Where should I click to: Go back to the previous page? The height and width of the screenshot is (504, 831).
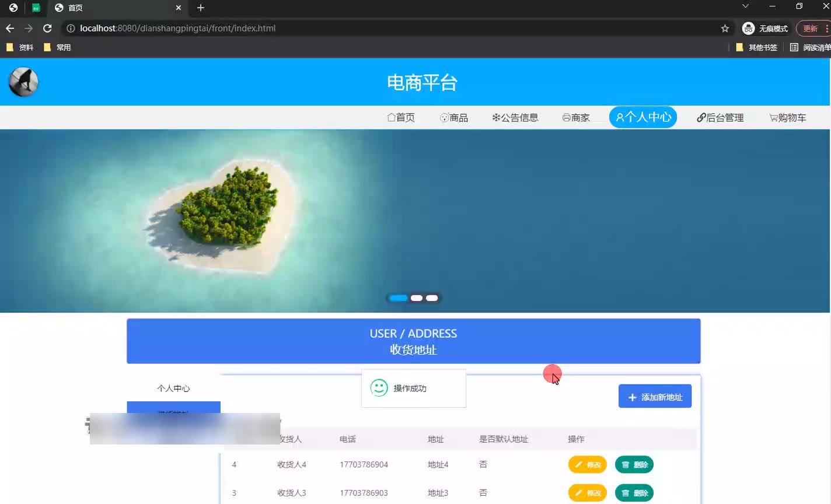pyautogui.click(x=10, y=28)
